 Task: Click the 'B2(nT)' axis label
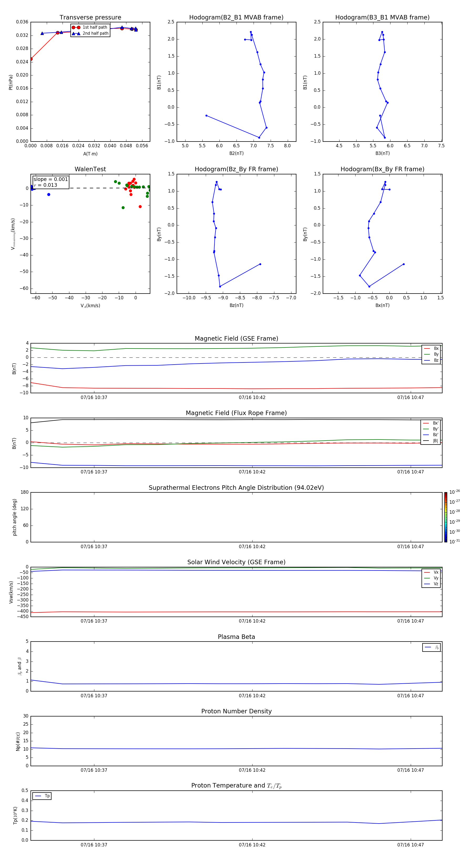pyautogui.click(x=236, y=153)
